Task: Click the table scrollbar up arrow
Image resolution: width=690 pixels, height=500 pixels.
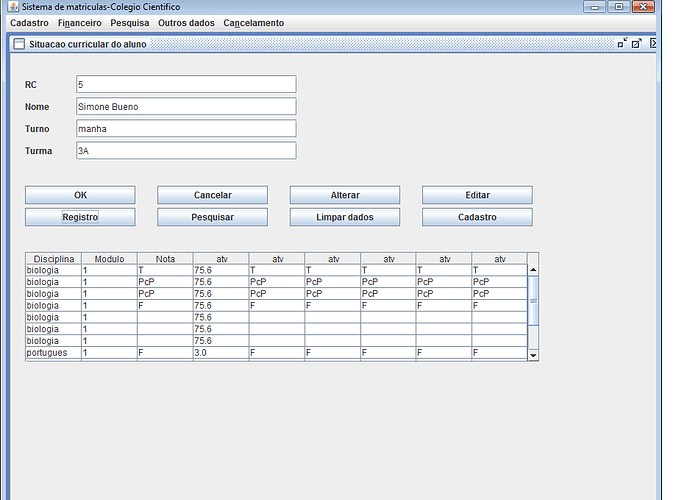Action: 533,270
